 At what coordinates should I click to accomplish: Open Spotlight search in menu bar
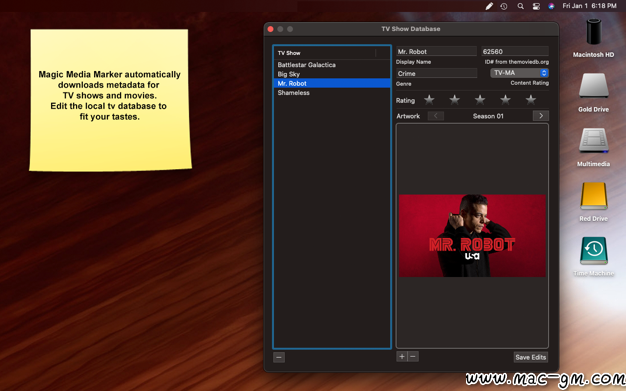520,6
